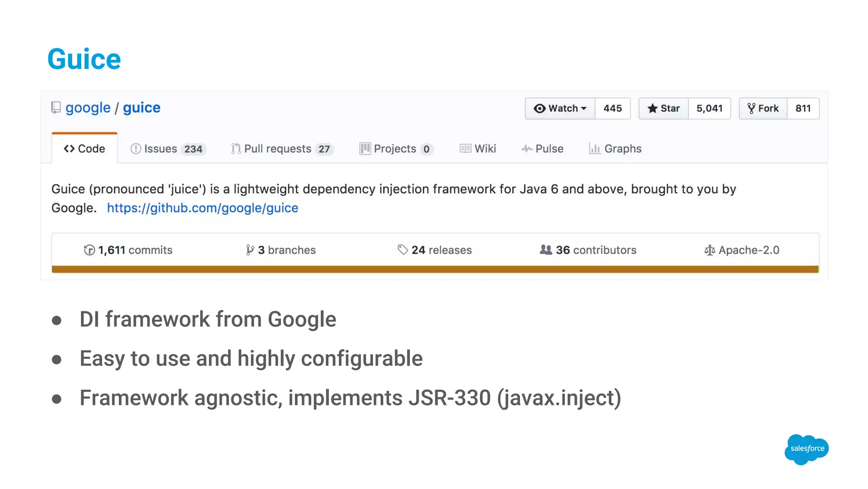Click the branches git icon
This screenshot has height=489, width=868.
pyautogui.click(x=250, y=250)
